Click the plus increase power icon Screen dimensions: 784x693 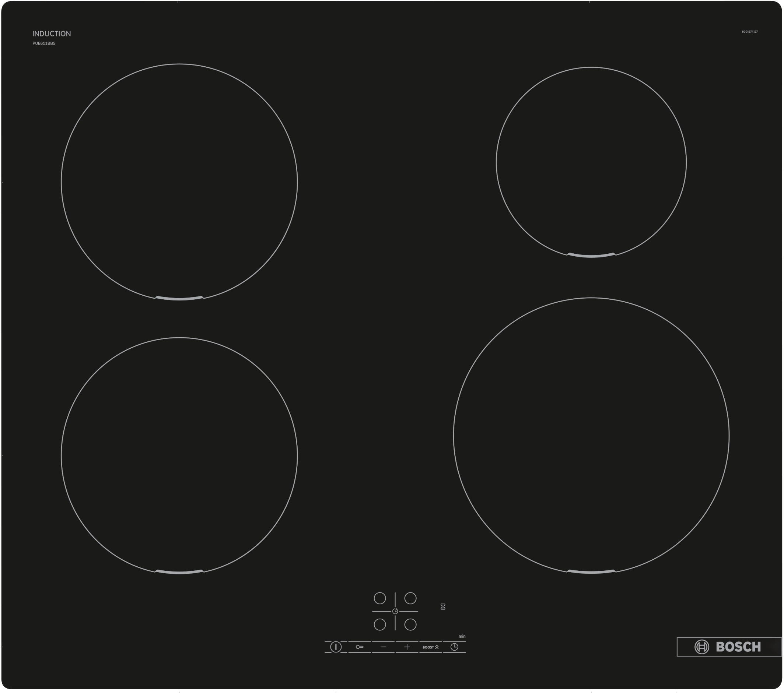pyautogui.click(x=405, y=644)
